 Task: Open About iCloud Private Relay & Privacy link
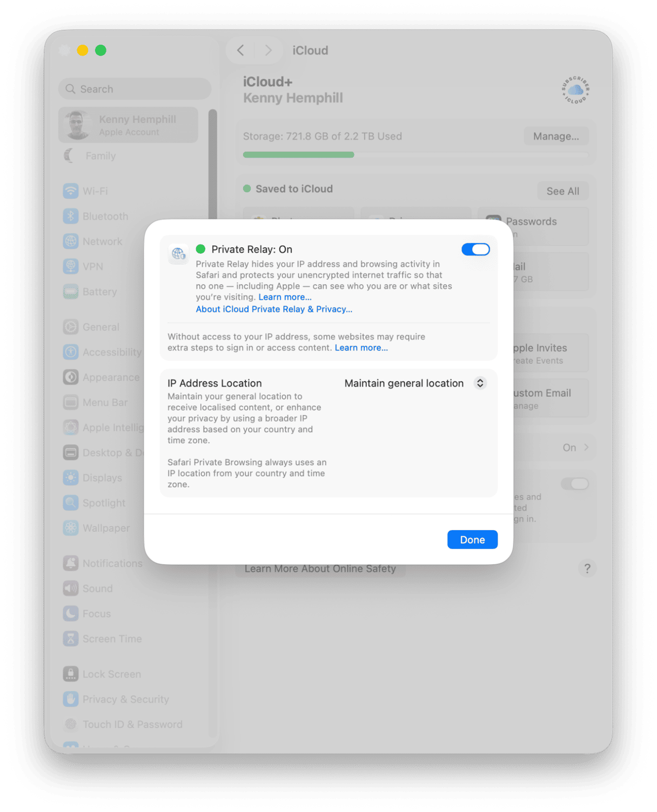(x=274, y=309)
